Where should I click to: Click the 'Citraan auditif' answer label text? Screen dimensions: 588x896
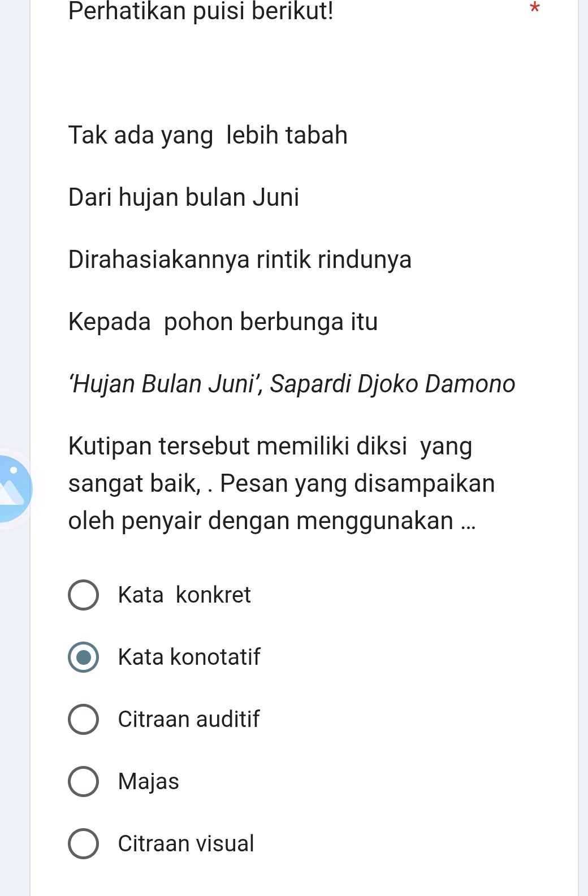coord(188,719)
